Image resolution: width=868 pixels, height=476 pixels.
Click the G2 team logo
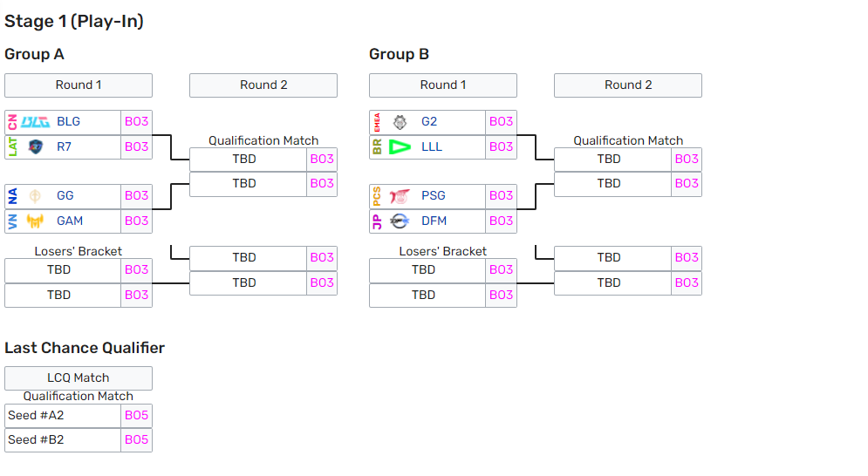pyautogui.click(x=400, y=122)
